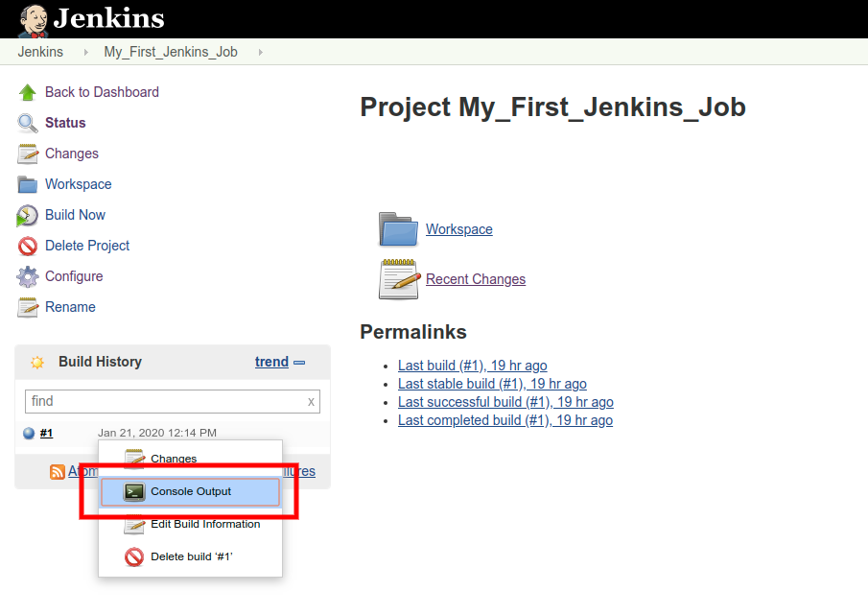This screenshot has height=615, width=868.
Task: Click the Jenkins breadcrumb link
Action: click(40, 52)
